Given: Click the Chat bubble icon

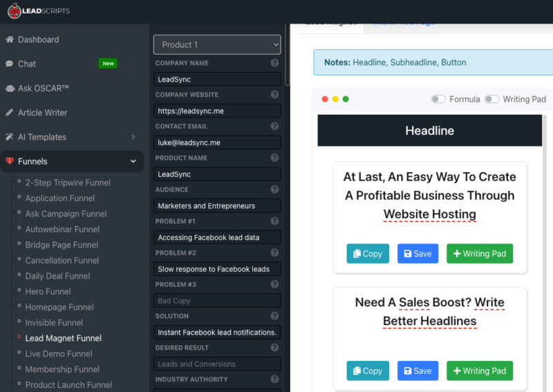Looking at the screenshot, I should (10, 64).
